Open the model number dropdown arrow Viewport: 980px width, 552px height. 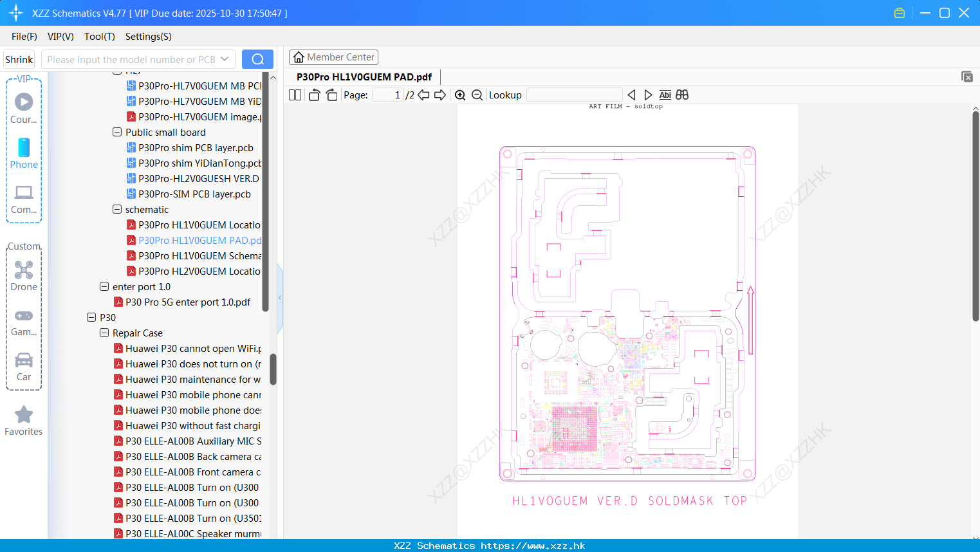[x=225, y=59]
